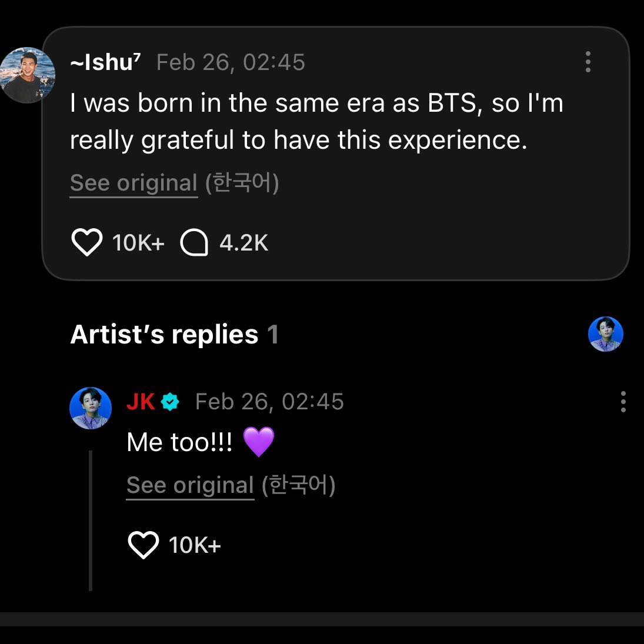Like ~Ishu's post with the heart icon
644x644 pixels.
click(86, 242)
